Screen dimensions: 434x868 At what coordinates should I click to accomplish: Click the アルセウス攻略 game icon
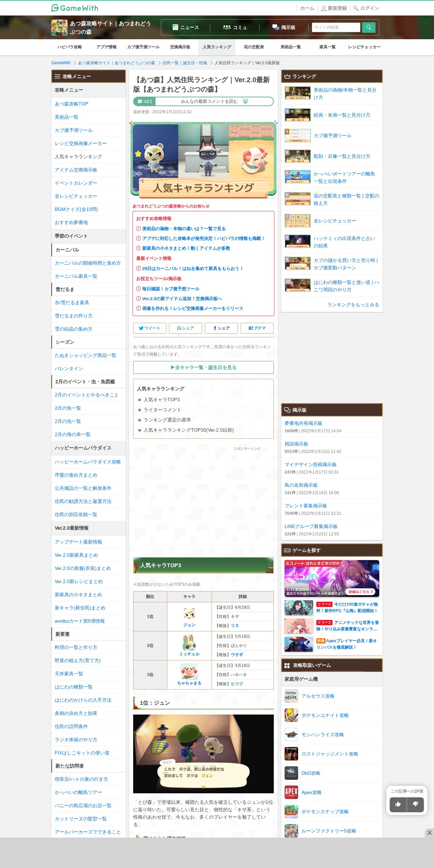click(x=291, y=696)
